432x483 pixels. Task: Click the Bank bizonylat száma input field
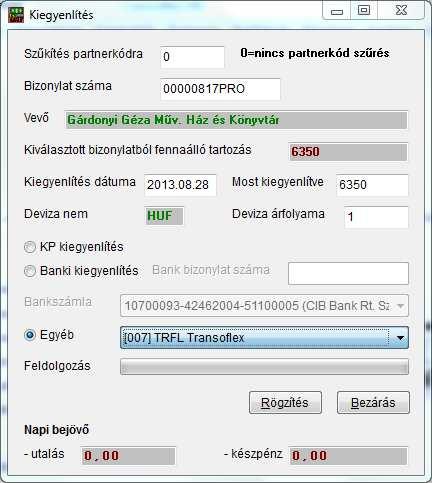point(348,273)
